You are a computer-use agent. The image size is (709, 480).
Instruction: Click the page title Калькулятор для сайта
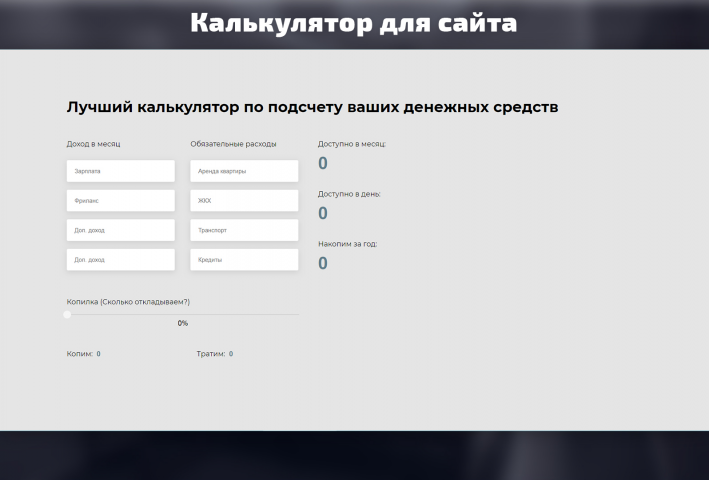point(354,23)
